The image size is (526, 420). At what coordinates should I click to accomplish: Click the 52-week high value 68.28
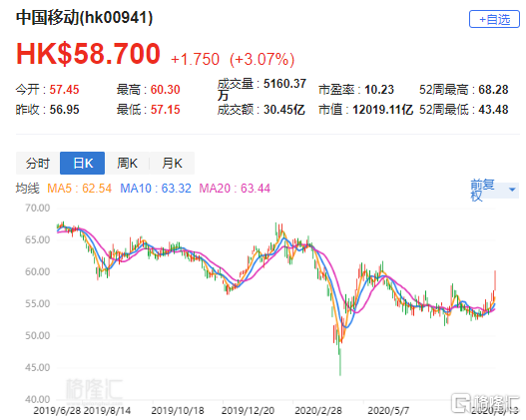(493, 90)
